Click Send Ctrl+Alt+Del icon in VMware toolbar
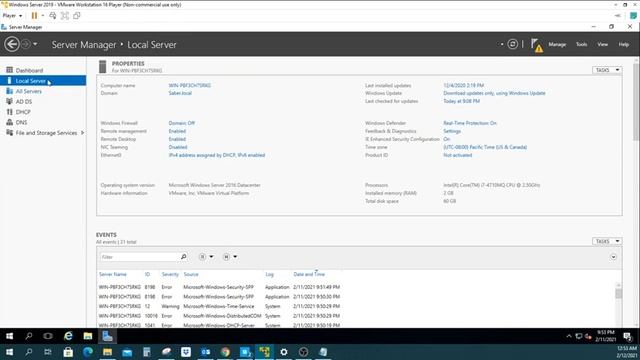The height and width of the screenshot is (360, 640). [x=53, y=16]
